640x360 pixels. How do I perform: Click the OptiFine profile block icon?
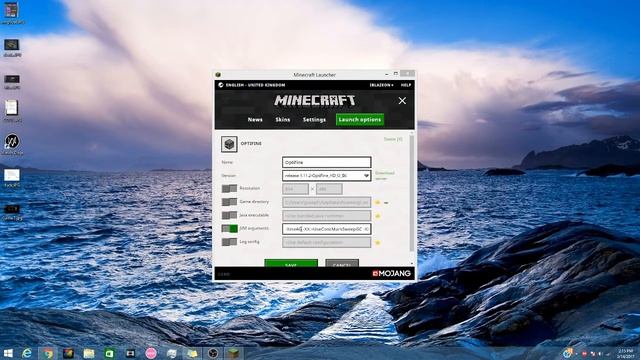coord(229,144)
